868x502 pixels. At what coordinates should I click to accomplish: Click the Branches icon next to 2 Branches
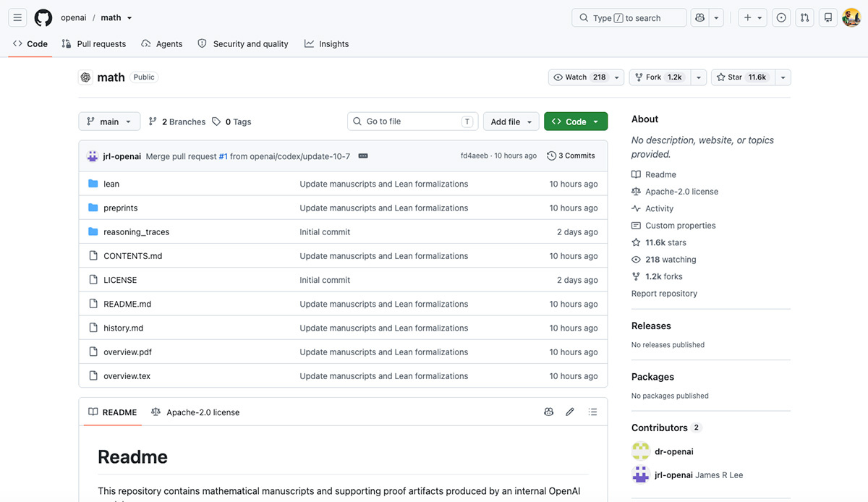[x=153, y=122]
